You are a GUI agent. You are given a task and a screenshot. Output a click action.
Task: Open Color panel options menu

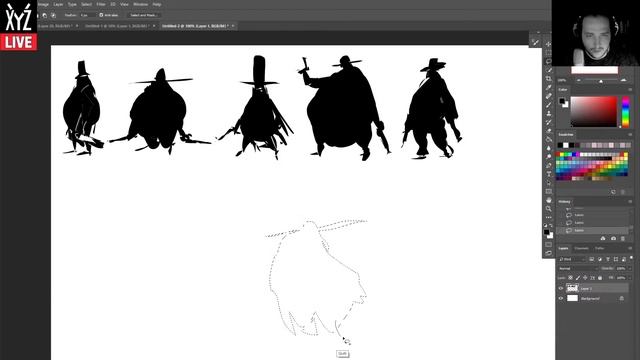[x=630, y=89]
